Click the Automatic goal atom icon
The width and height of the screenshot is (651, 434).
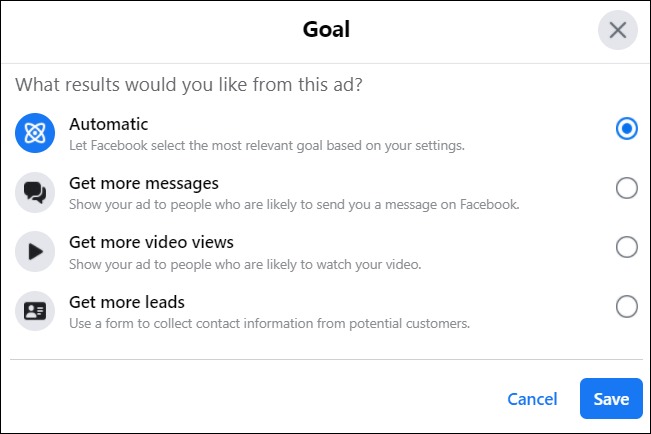[36, 133]
